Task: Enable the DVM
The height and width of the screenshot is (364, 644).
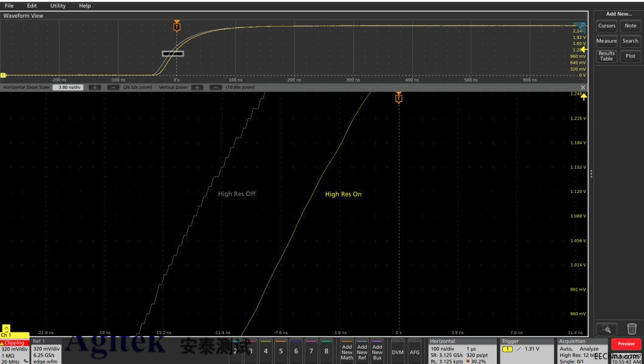Action: point(398,352)
